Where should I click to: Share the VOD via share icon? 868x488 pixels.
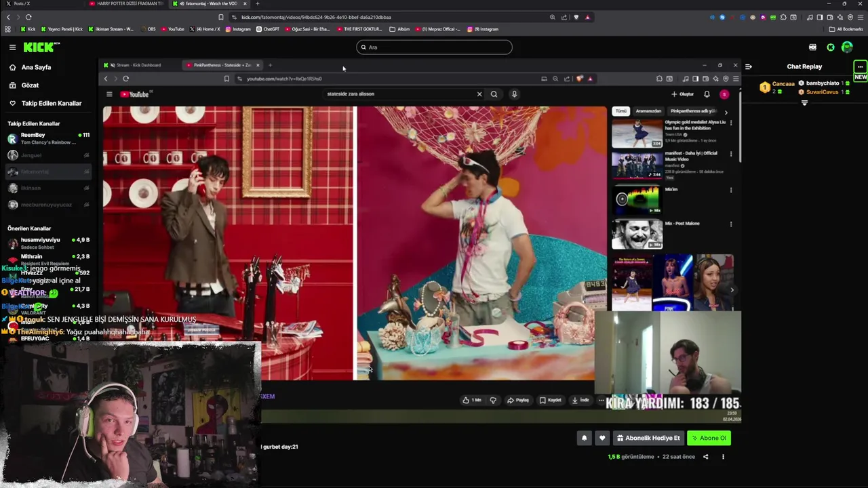(x=705, y=457)
